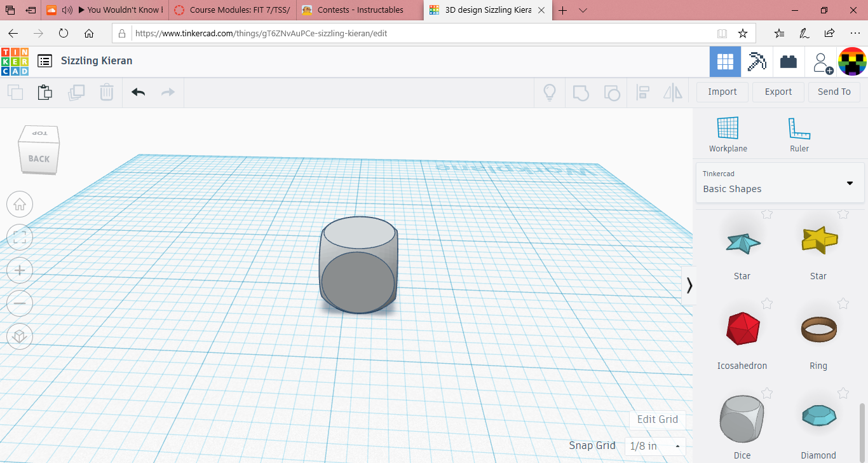
Task: Open the Basic Shapes category dropdown
Action: 779,183
